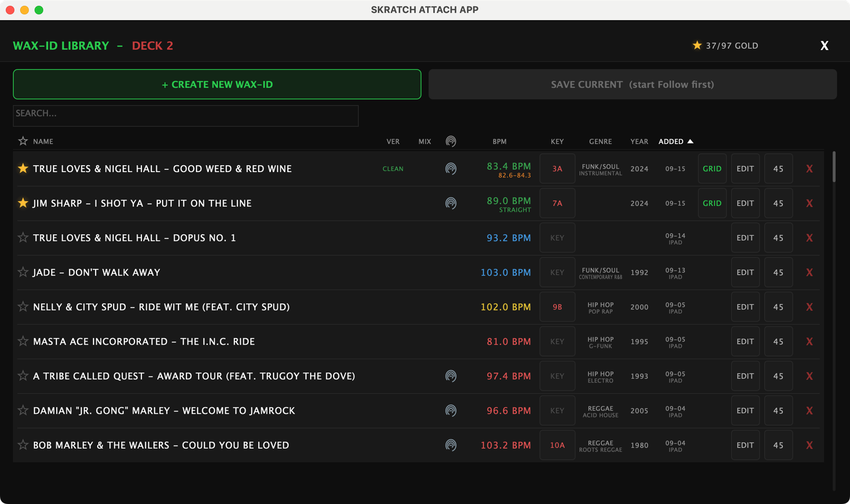
Task: Remove Jade Don't Walk Away entry
Action: coord(810,272)
